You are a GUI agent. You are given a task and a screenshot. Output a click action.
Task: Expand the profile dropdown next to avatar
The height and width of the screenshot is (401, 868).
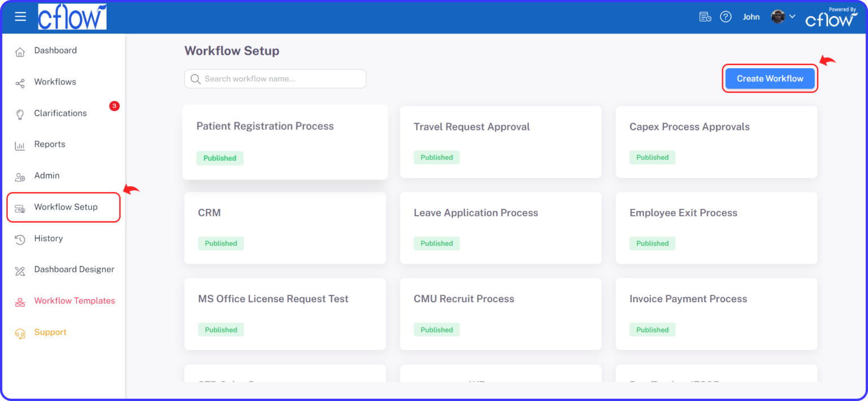pyautogui.click(x=793, y=16)
